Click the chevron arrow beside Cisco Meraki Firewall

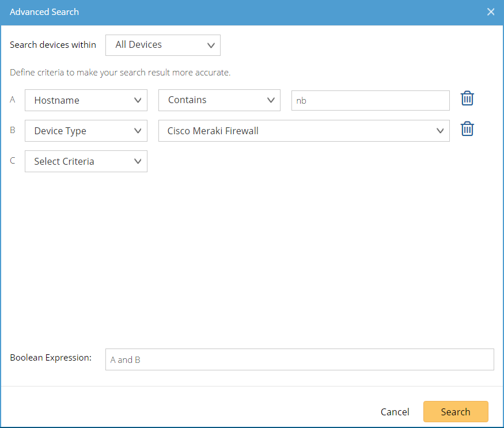pos(440,131)
